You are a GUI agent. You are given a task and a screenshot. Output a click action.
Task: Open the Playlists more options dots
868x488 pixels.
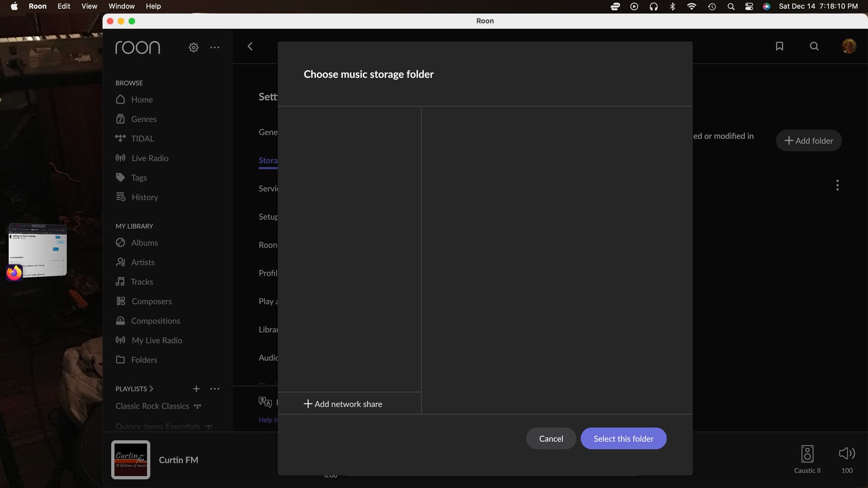click(x=215, y=389)
